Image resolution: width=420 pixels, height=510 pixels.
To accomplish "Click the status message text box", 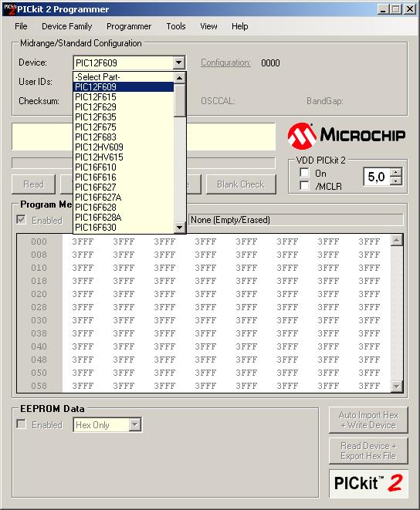I will (144, 137).
